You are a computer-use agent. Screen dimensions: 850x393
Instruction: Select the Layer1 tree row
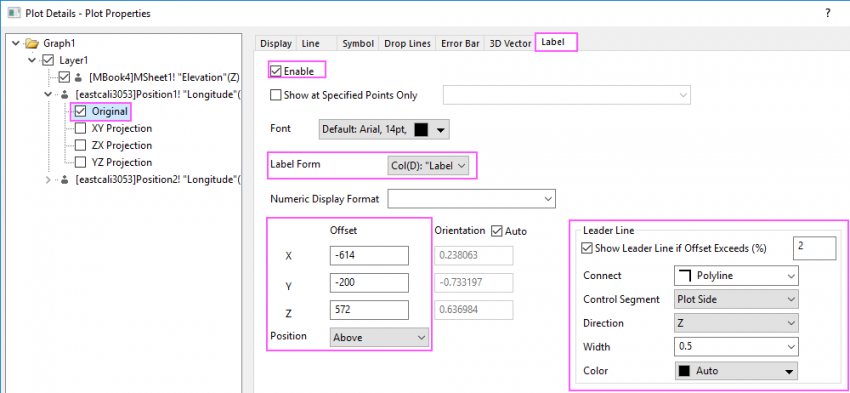[x=73, y=60]
